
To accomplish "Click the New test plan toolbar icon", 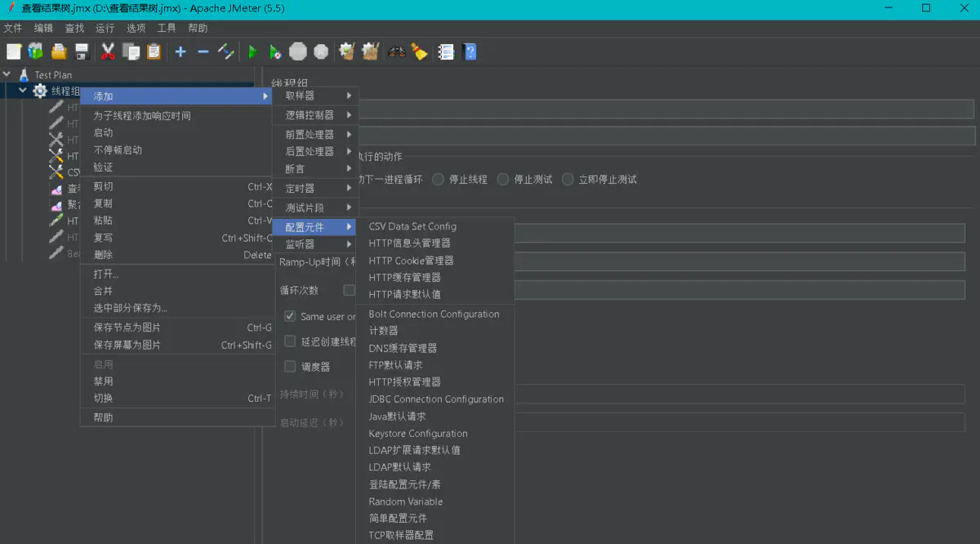I will (x=14, y=51).
